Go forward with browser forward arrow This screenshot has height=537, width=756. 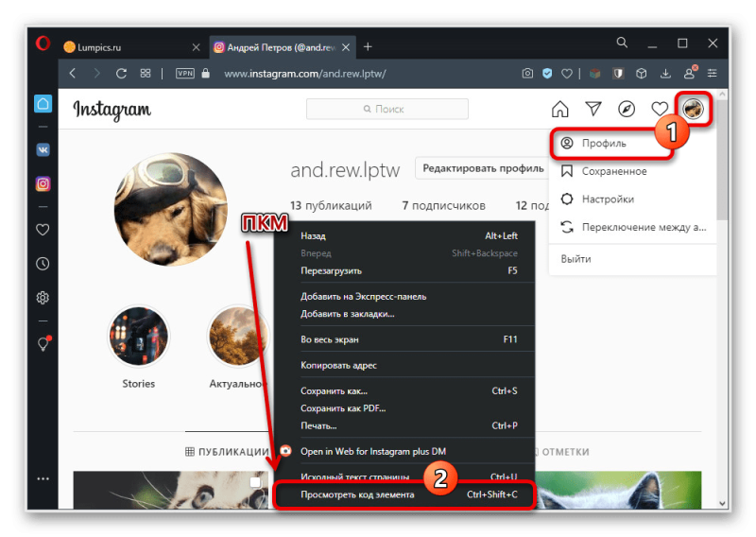(97, 74)
